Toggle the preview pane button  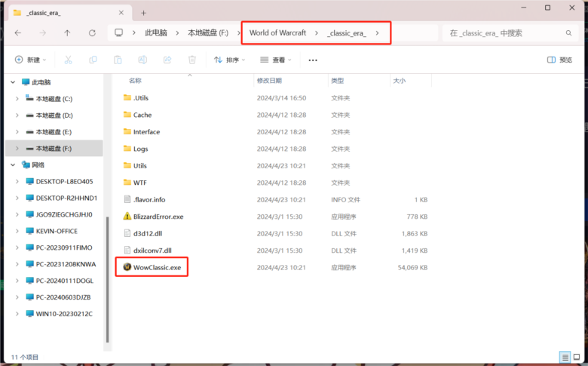pos(559,60)
